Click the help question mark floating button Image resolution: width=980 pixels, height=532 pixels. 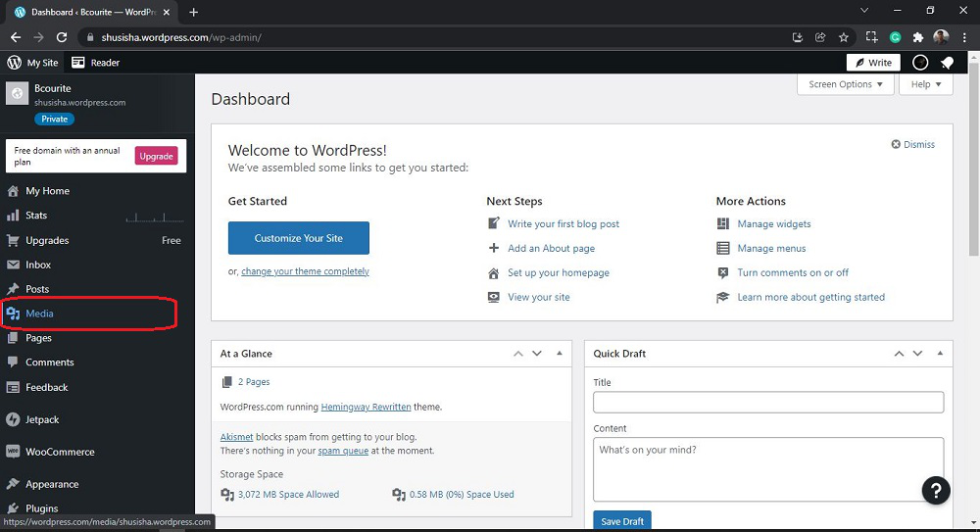[x=936, y=491]
